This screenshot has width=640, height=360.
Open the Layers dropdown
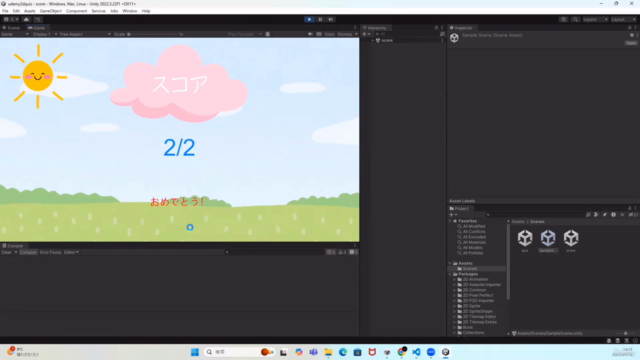[595, 19]
